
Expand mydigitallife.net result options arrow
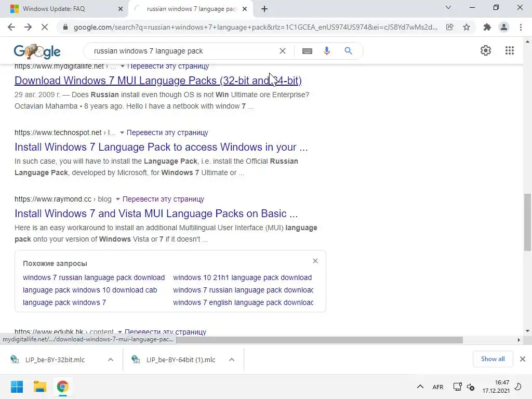click(122, 66)
